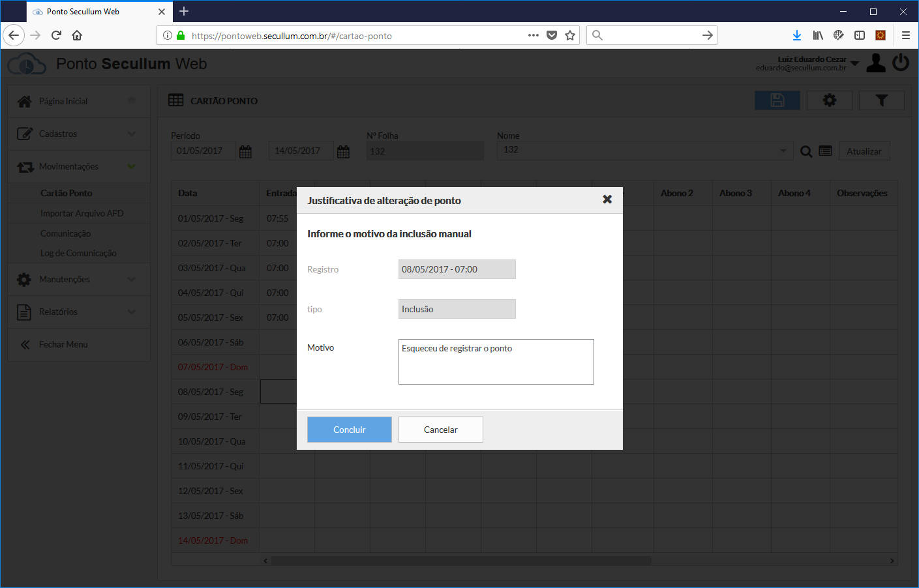The image size is (919, 588).
Task: Save page to Pocket icon
Action: point(552,35)
